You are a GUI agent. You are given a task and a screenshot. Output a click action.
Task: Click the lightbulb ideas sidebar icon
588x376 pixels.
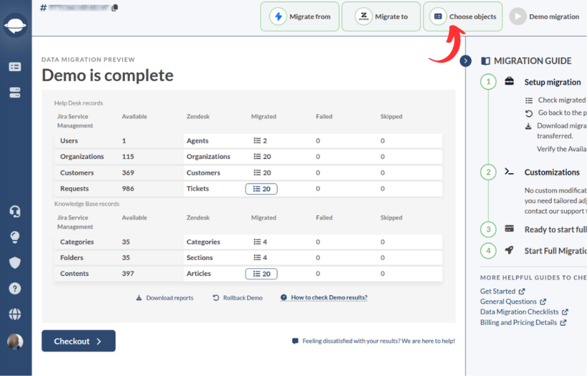(15, 237)
